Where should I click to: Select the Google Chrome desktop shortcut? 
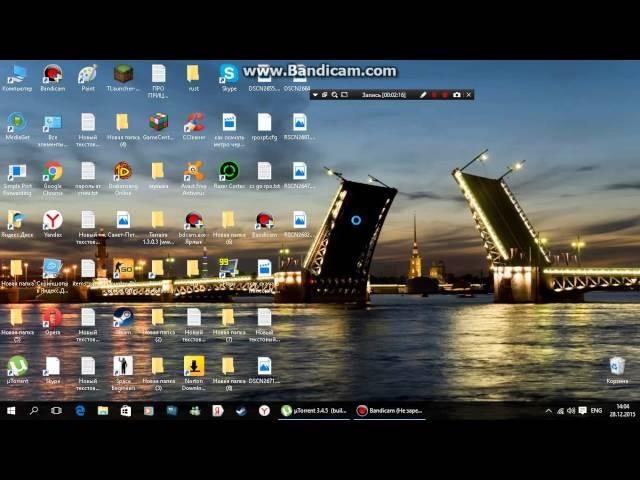click(53, 179)
